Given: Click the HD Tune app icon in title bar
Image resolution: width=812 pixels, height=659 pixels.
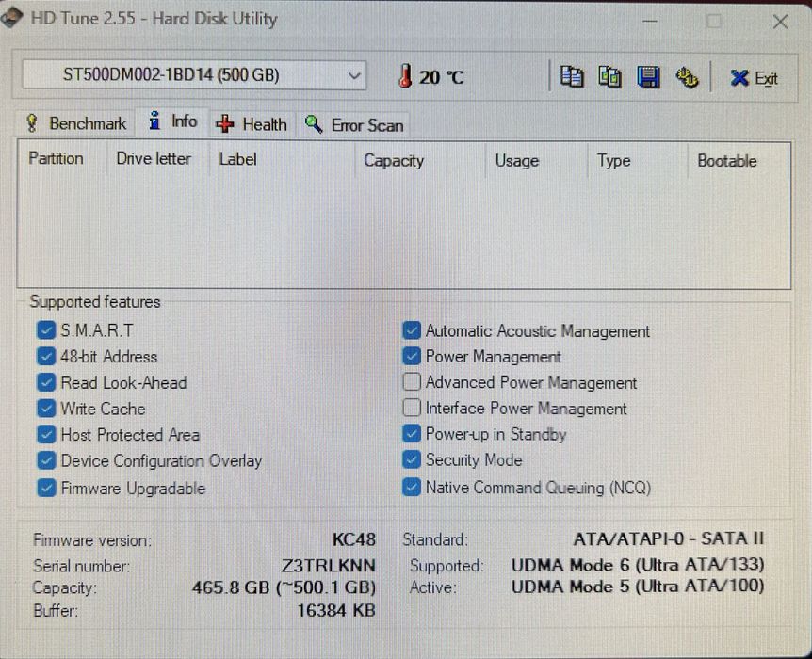Looking at the screenshot, I should click(12, 17).
